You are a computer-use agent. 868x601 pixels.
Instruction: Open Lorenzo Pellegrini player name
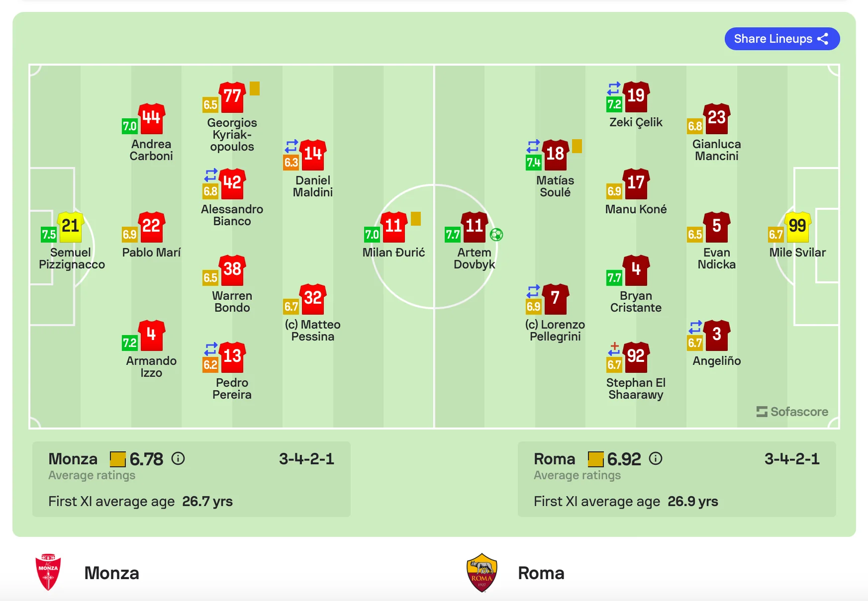(x=555, y=331)
